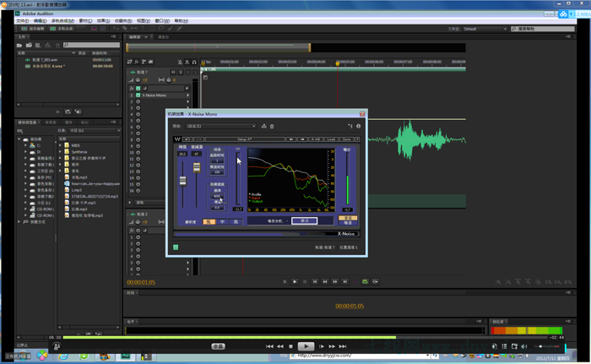
Task: Open the media browser location dropdown
Action: tap(95, 131)
